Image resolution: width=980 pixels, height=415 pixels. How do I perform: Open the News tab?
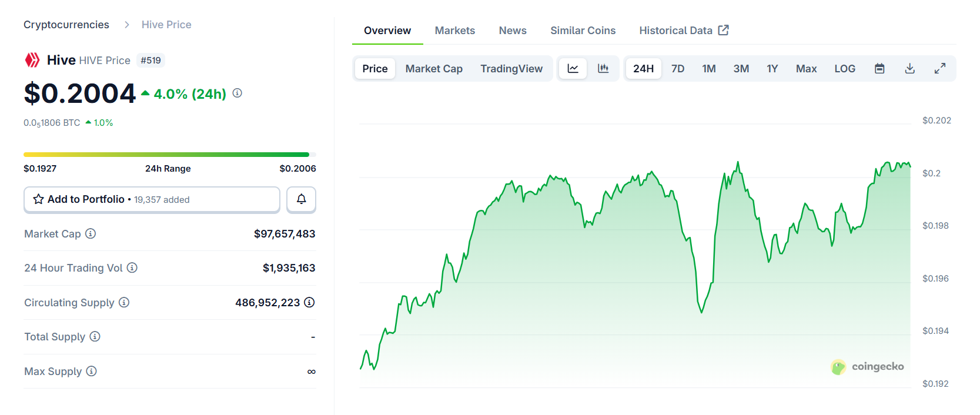point(513,31)
